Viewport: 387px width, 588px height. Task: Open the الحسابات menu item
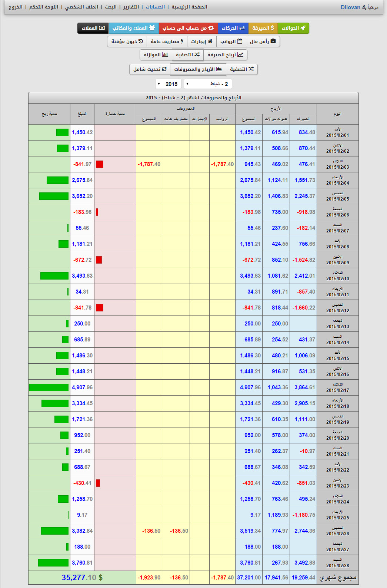(x=155, y=7)
